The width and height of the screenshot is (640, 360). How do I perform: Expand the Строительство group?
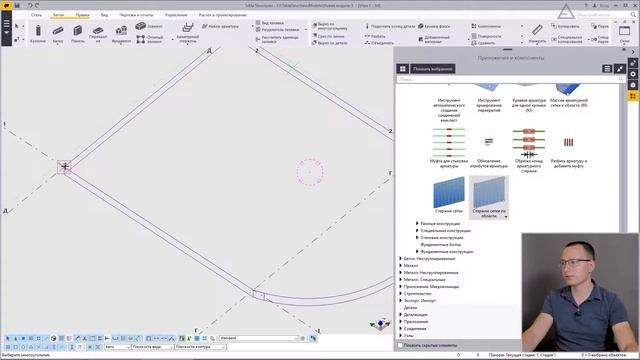tap(400, 293)
